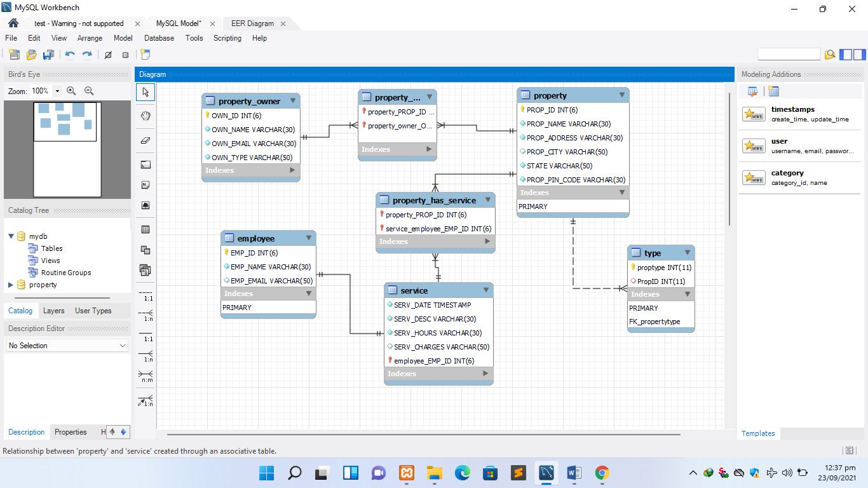Toggle the right sidebar panel view button

point(859,55)
